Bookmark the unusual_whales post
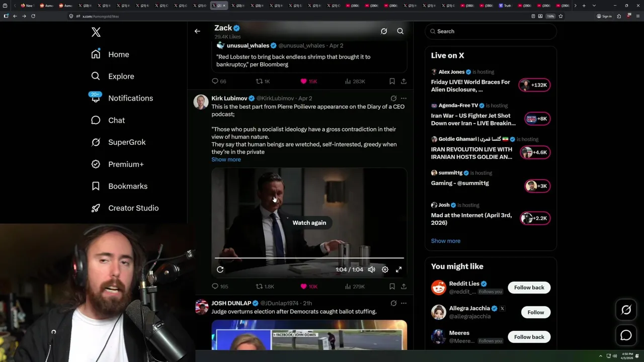The height and width of the screenshot is (362, 644). pyautogui.click(x=392, y=81)
